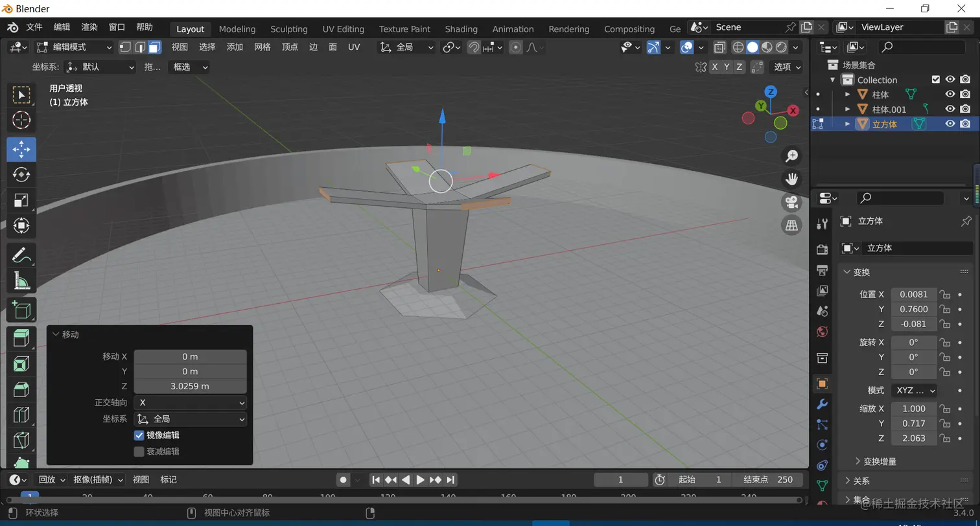
Task: Enable edge select mode
Action: 140,47
